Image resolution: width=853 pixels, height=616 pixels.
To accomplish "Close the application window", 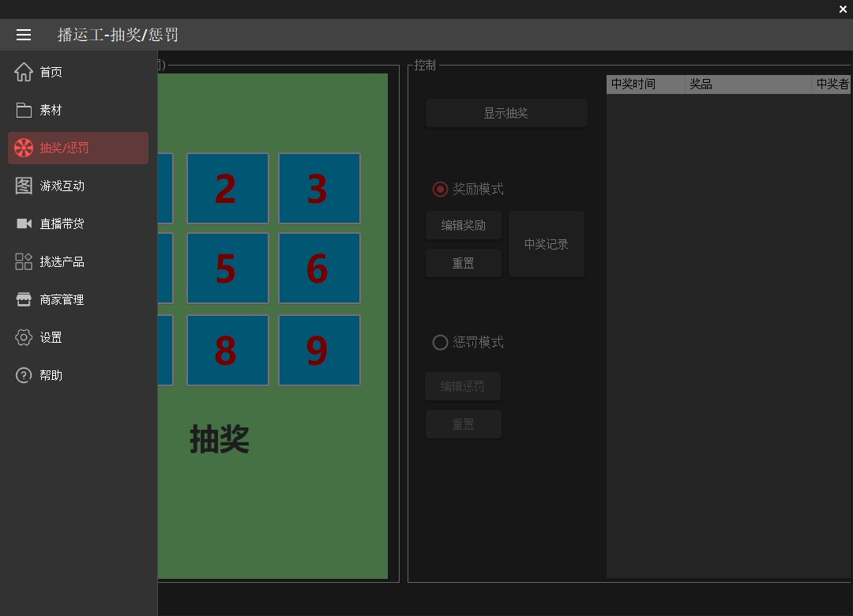I will [843, 9].
